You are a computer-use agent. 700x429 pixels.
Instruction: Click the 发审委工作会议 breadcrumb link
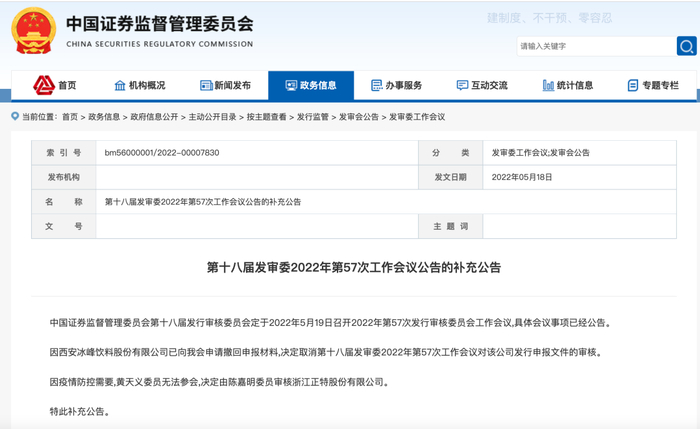click(417, 117)
